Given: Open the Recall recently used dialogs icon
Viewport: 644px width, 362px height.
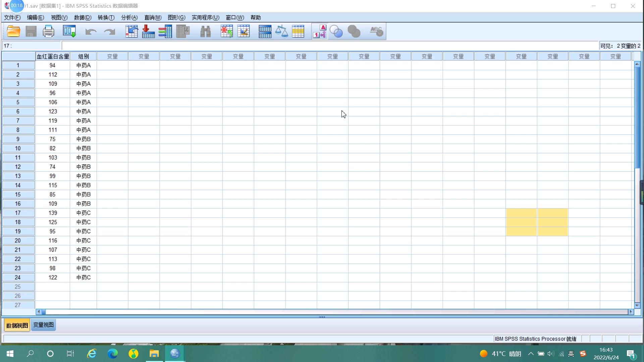Looking at the screenshot, I should [69, 32].
